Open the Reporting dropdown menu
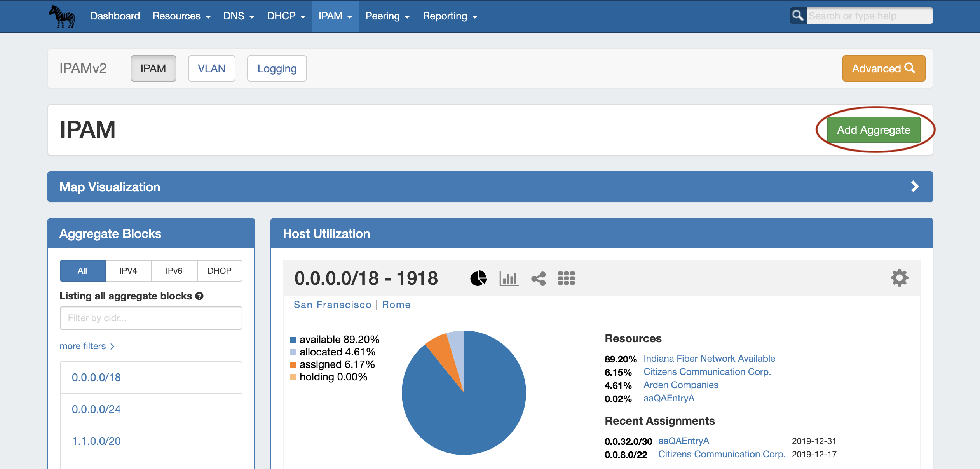 (450, 16)
